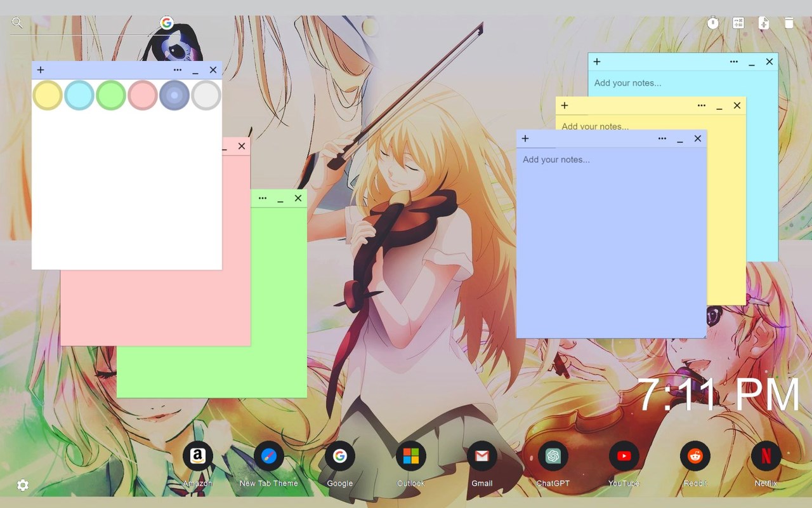Open the cyan note's three-dot menu
Screen dimensions: 812x508
click(734, 62)
